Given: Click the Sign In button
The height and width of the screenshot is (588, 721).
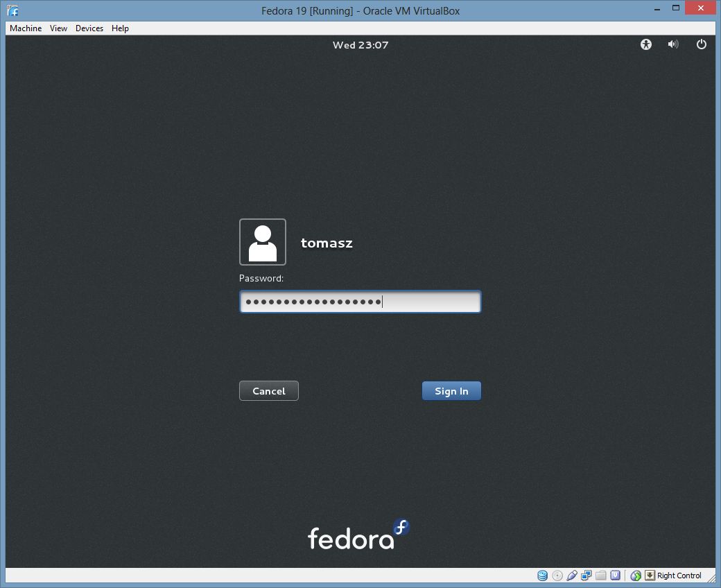Looking at the screenshot, I should pos(451,391).
